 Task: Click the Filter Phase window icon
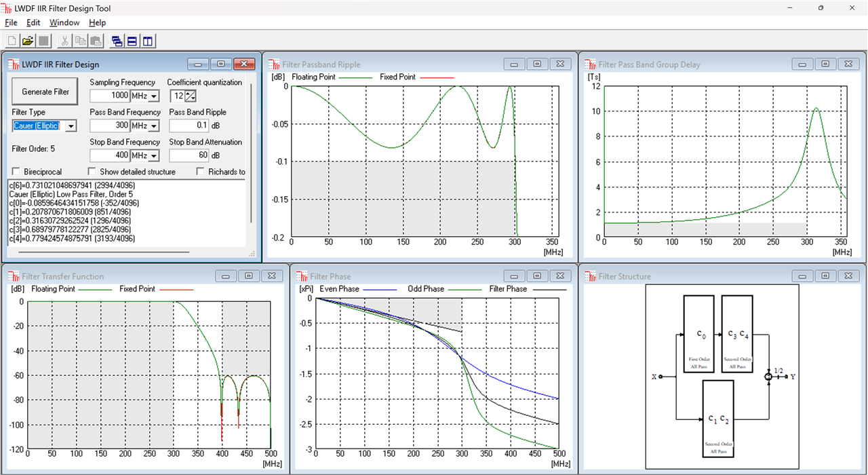[x=302, y=276]
